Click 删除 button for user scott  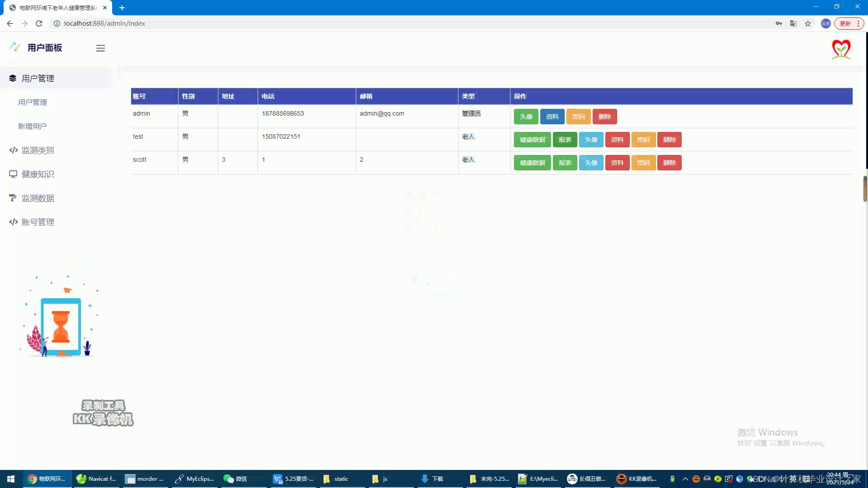[x=669, y=163]
